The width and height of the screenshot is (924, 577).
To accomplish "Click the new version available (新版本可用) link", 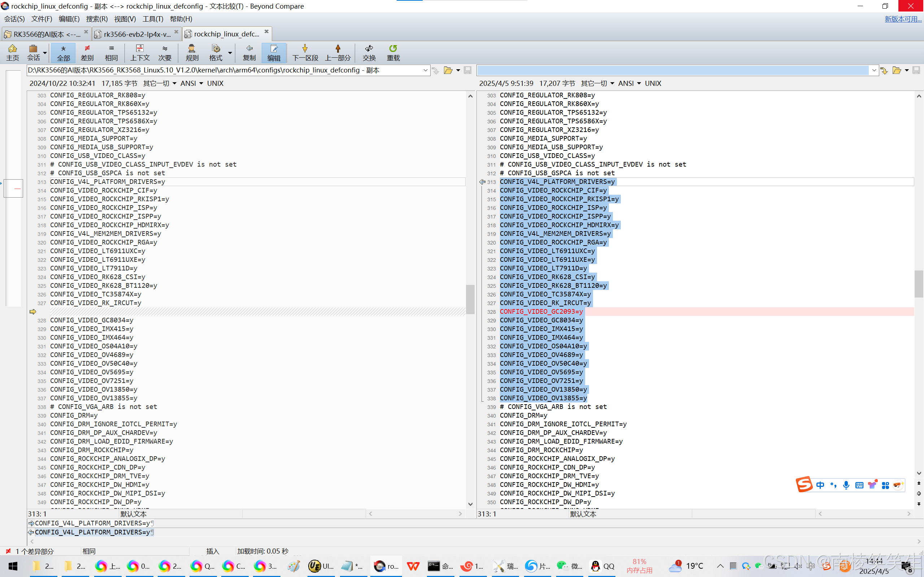I will (903, 19).
